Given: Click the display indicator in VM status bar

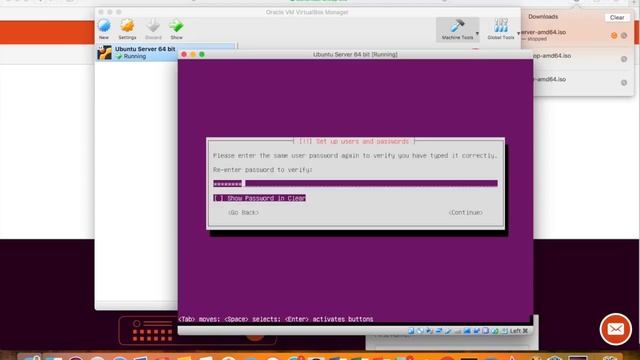Looking at the screenshot, I should (467, 331).
